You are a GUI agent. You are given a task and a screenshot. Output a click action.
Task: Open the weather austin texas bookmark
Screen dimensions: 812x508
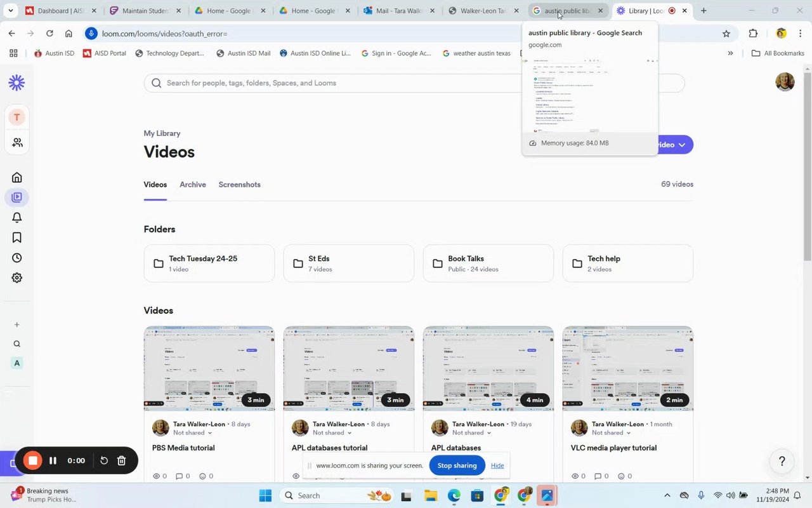point(476,53)
